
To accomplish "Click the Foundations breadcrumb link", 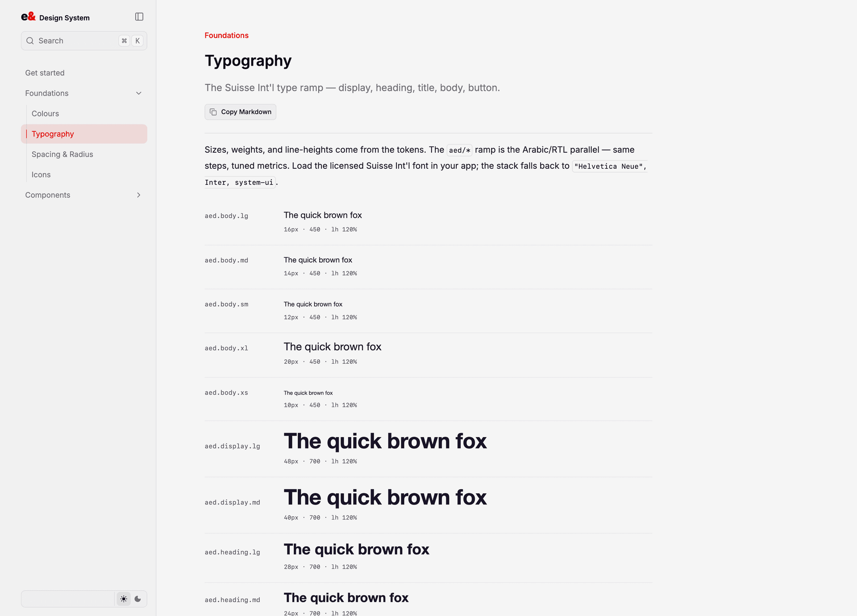I will (227, 35).
